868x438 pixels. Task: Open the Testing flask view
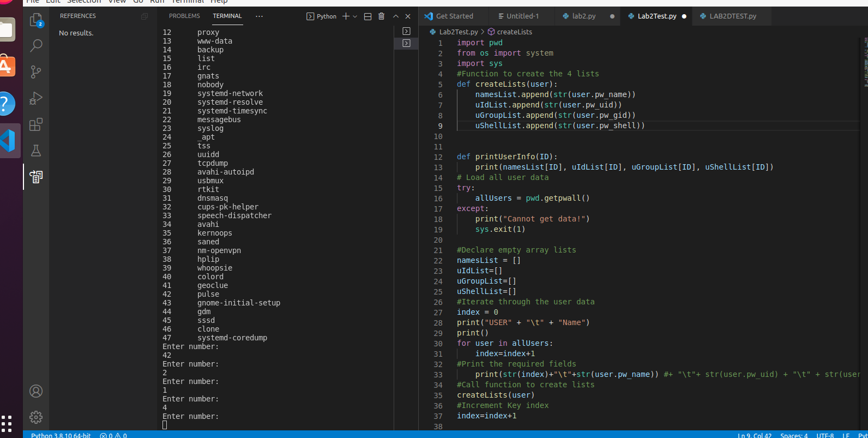pyautogui.click(x=36, y=151)
